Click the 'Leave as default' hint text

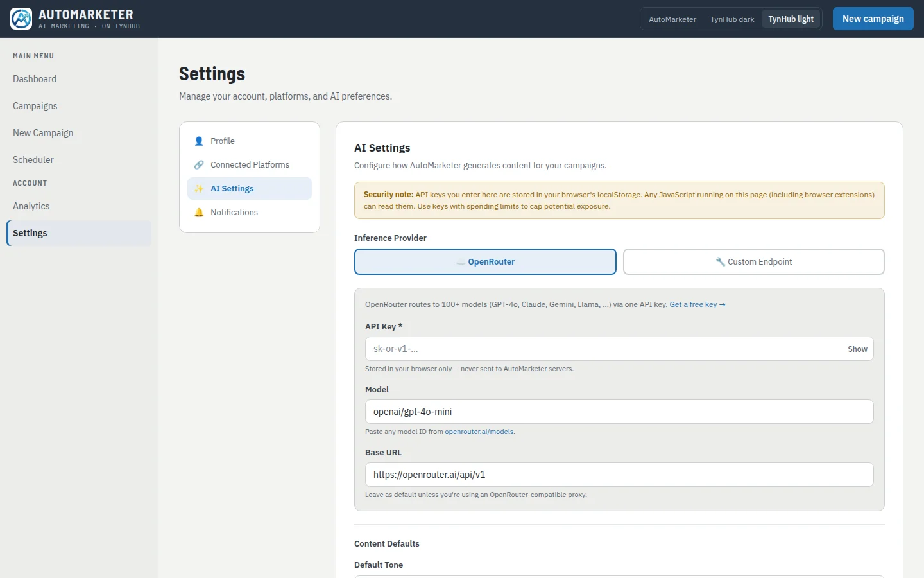point(476,495)
